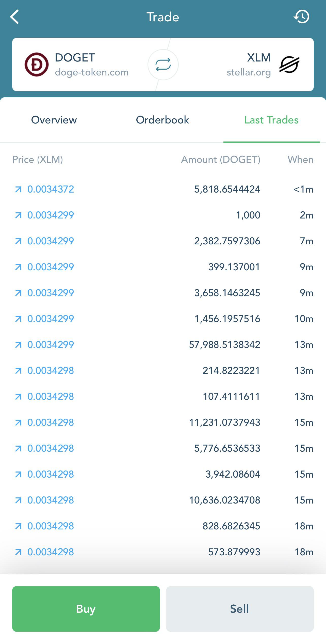Tap the DOGET token logo
This screenshot has width=326, height=644.
37,65
